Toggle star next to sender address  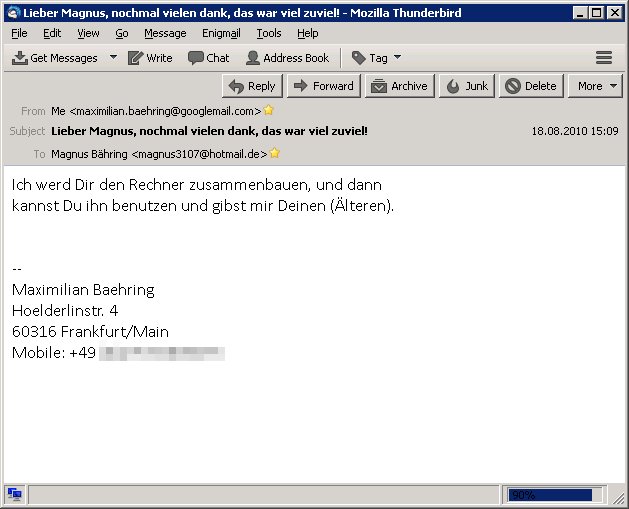pos(268,111)
